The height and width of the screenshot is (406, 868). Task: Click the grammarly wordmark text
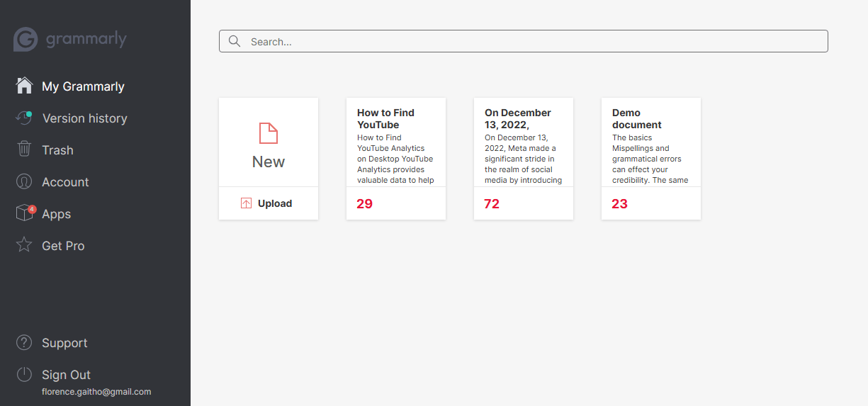tap(86, 40)
